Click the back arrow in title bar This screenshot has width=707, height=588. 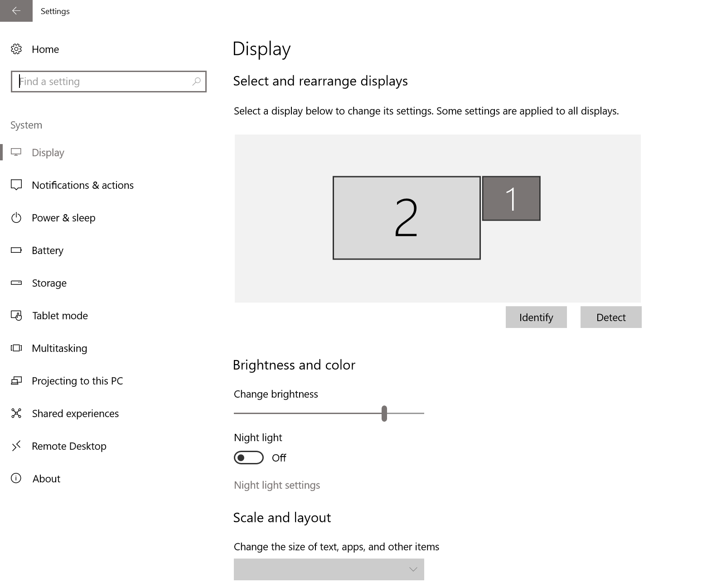pyautogui.click(x=16, y=11)
